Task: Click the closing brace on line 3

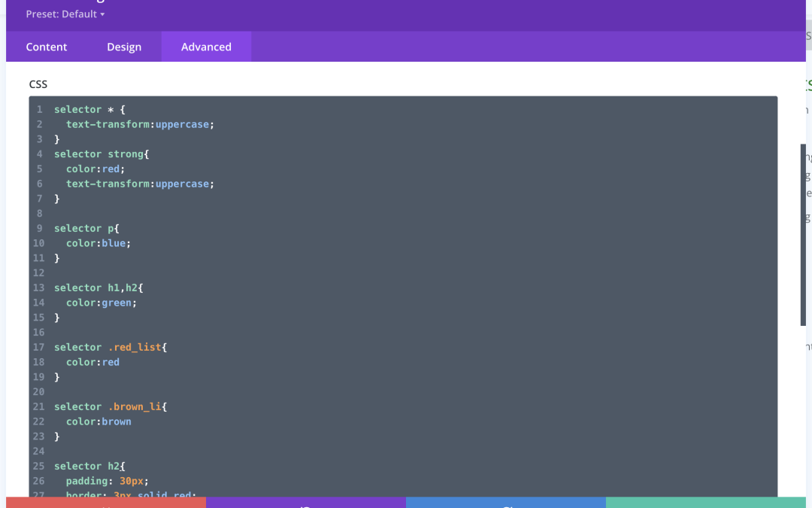Action: point(57,139)
